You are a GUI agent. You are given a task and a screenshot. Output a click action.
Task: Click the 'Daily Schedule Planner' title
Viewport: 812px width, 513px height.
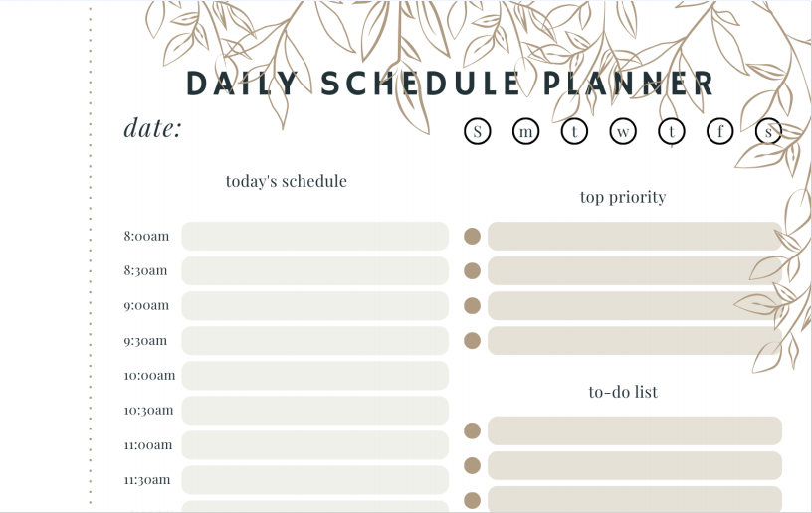[x=450, y=84]
